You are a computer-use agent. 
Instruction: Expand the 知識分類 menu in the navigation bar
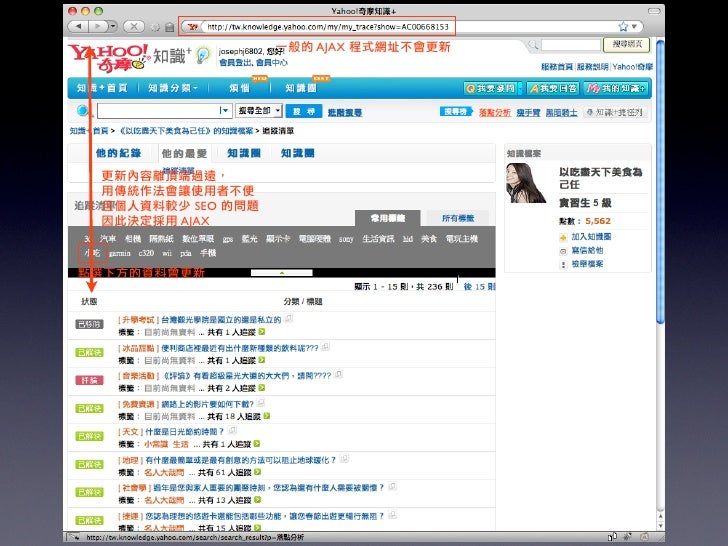tap(172, 88)
